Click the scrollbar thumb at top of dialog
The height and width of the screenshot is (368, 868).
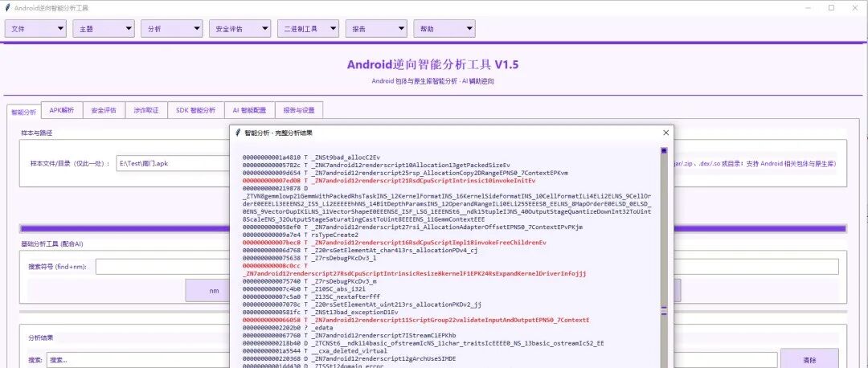[664, 150]
